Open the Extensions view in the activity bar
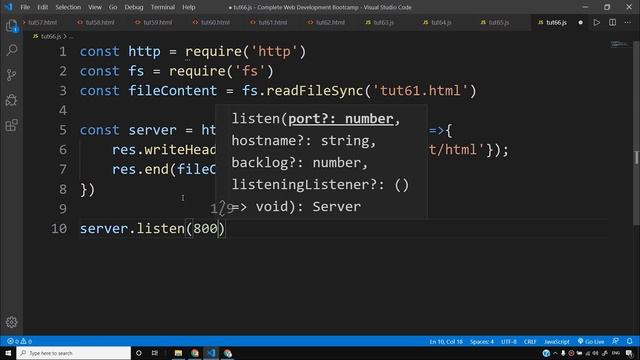This screenshot has width=640, height=360. [x=11, y=125]
